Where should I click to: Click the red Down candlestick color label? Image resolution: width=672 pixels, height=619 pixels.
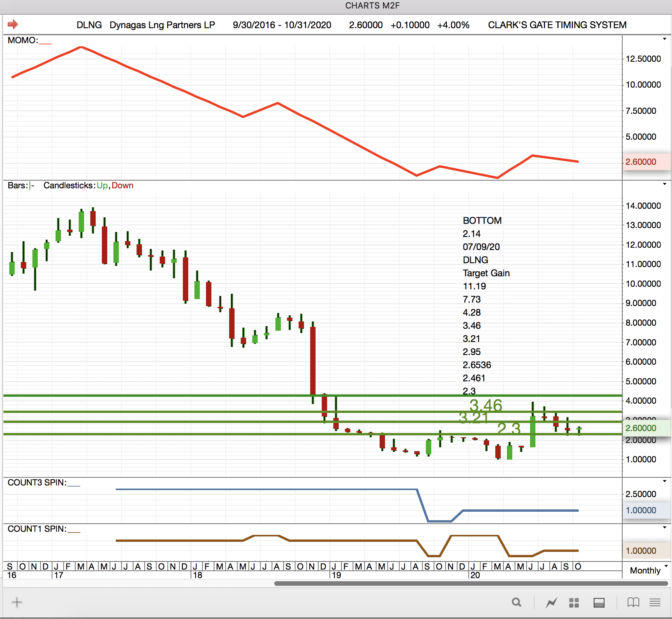coord(123,186)
